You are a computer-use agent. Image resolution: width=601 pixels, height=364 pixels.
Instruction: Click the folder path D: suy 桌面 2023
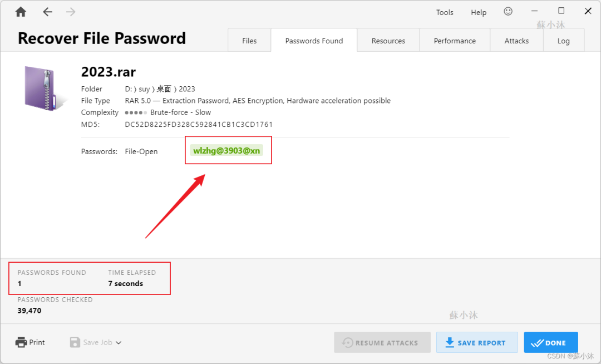coord(160,89)
